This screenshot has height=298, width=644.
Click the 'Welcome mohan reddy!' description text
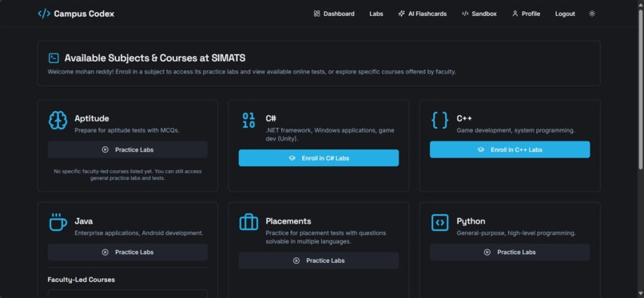pos(252,72)
